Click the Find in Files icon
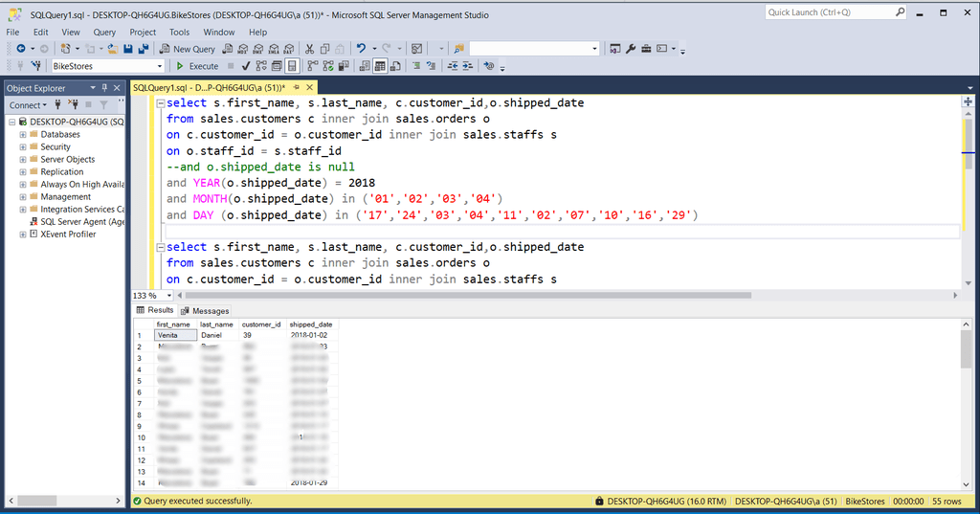 (458, 49)
